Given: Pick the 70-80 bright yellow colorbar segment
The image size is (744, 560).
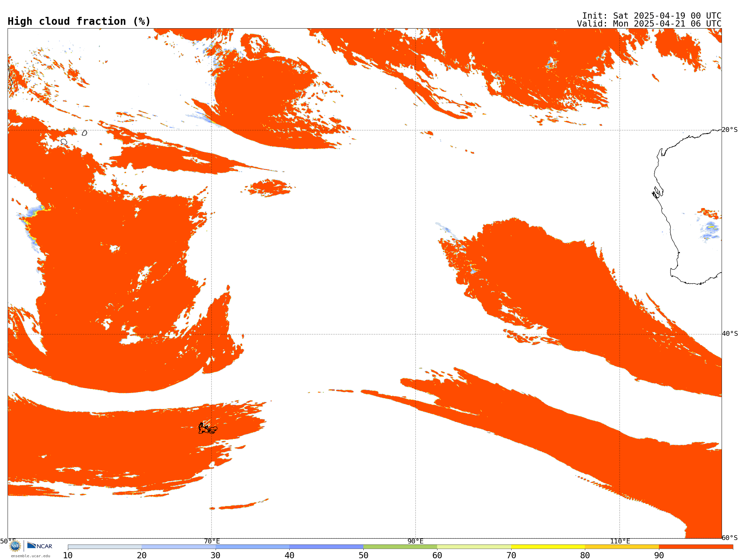Looking at the screenshot, I should pyautogui.click(x=548, y=547).
